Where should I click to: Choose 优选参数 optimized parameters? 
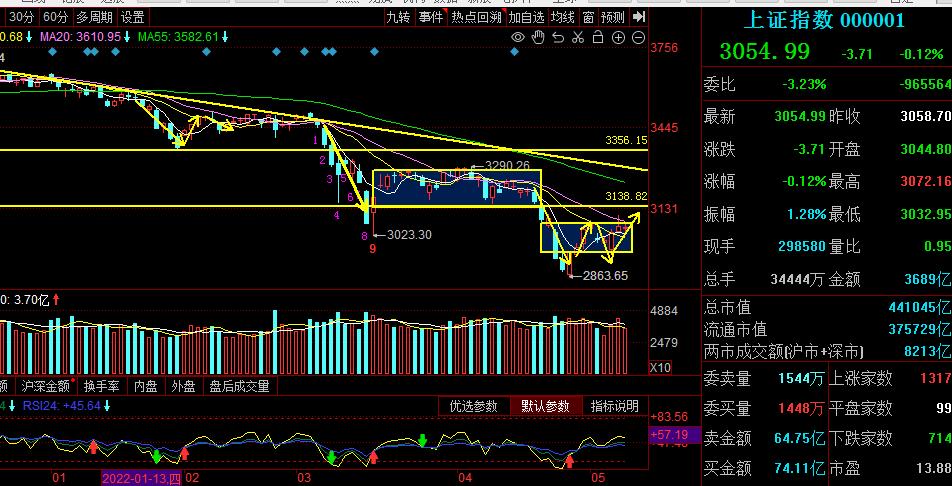tap(474, 406)
